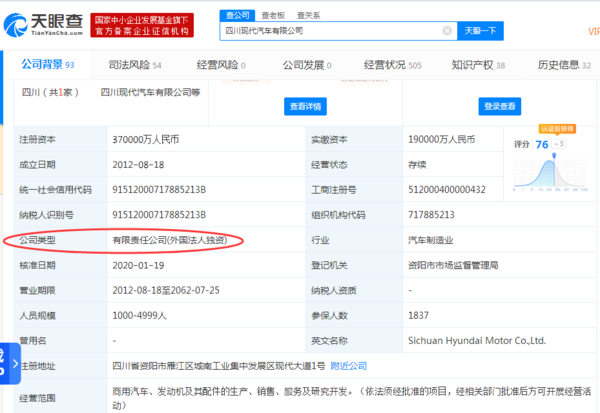The image size is (600, 413).
Task: Select the 查公司 search tab
Action: [237, 15]
